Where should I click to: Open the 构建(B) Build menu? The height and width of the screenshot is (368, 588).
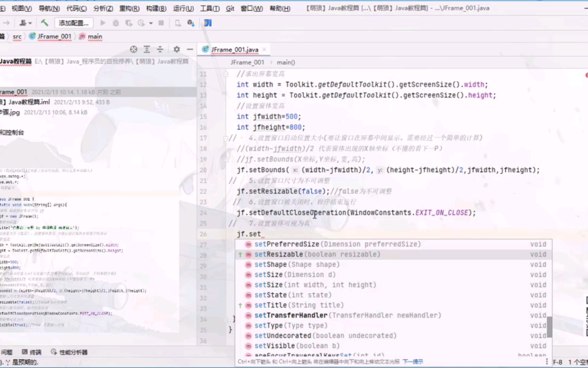click(x=156, y=8)
